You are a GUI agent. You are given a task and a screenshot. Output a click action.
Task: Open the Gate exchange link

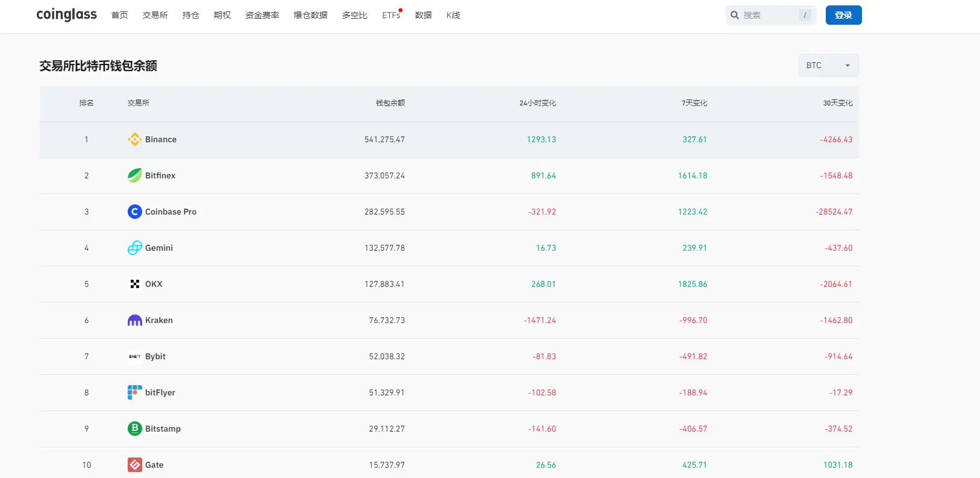[x=154, y=465]
